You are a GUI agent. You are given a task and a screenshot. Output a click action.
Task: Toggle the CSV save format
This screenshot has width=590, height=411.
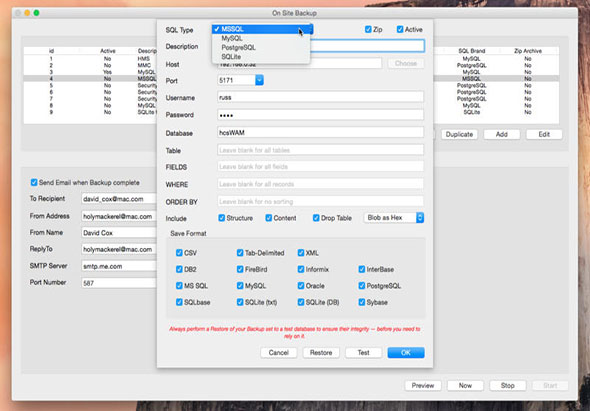179,253
